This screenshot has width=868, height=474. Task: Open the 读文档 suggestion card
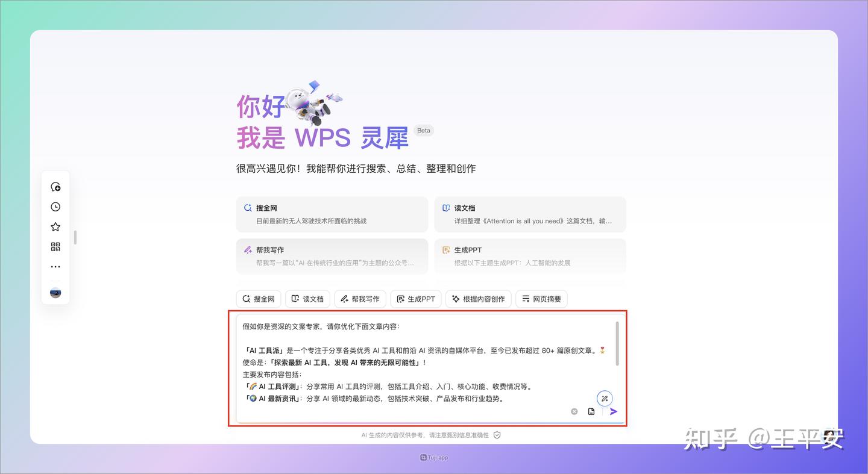(530, 214)
